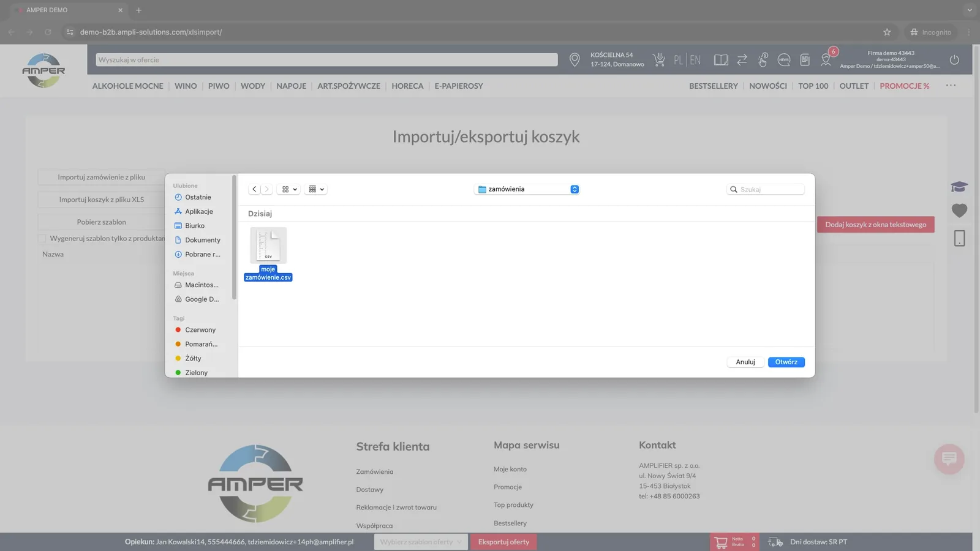Expand the three-dots menu after PROMOCJE

pos(951,85)
